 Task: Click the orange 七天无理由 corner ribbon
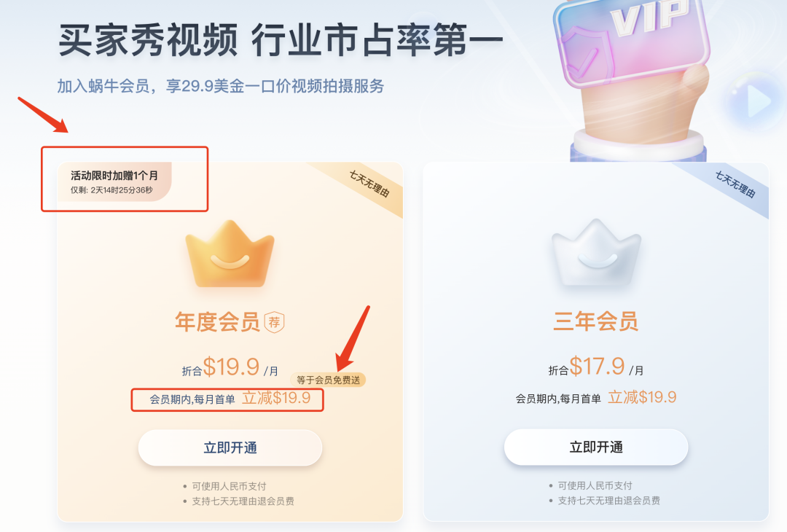pyautogui.click(x=370, y=184)
